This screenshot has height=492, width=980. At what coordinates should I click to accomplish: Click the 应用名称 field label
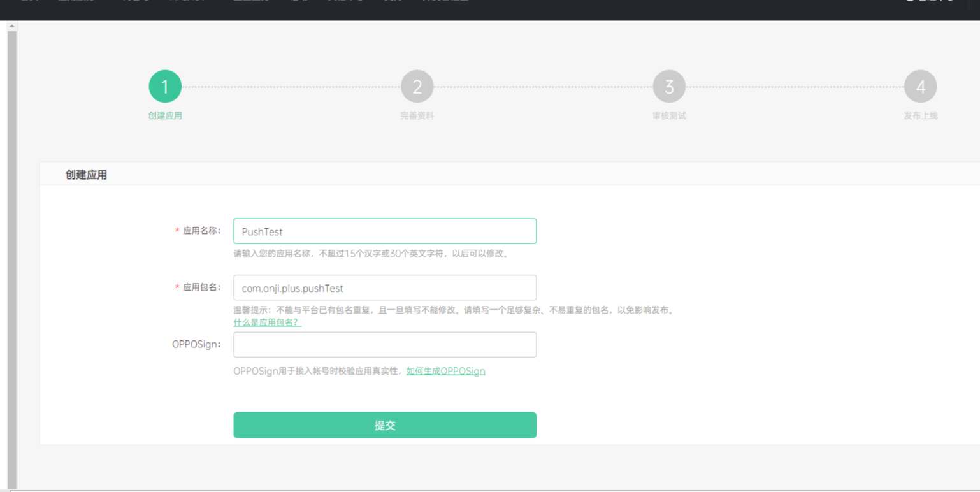coord(201,231)
